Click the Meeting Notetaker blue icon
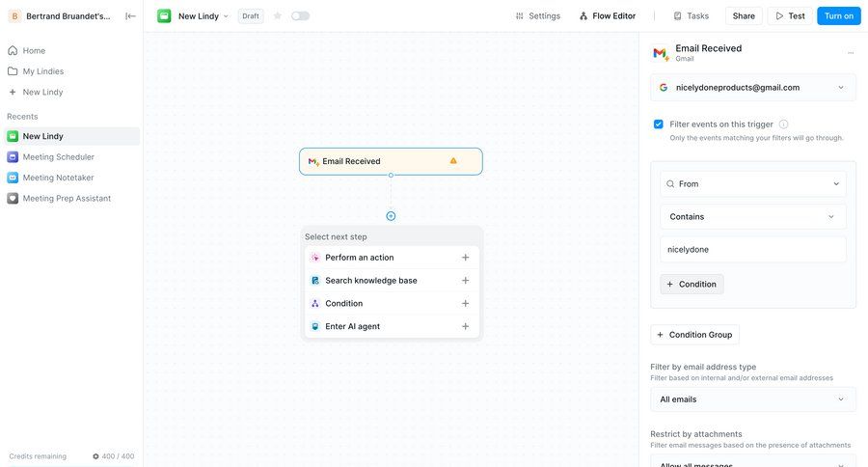The width and height of the screenshot is (868, 467). [x=13, y=178]
